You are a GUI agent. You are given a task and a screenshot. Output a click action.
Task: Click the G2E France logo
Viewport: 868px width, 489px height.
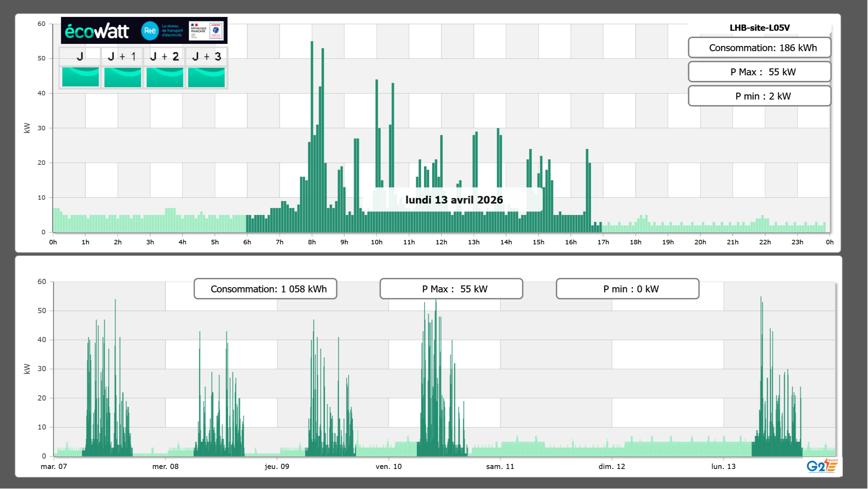[822, 466]
